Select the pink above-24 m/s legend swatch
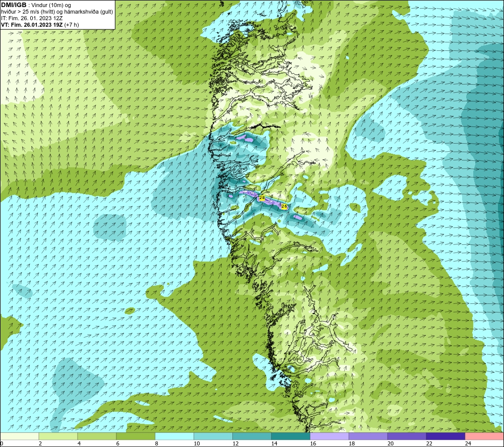The image size is (504, 447). (484, 436)
